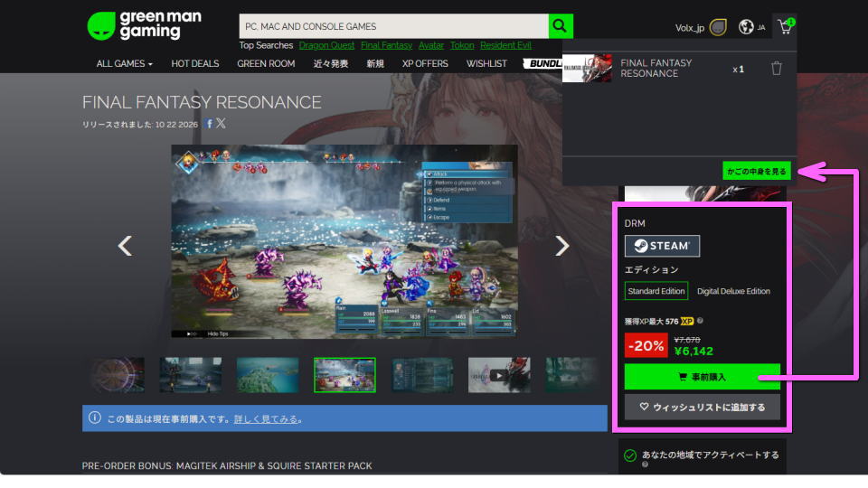Screen dimensions: 868x488
Task: Click the Volx_jp username
Action: tap(689, 28)
